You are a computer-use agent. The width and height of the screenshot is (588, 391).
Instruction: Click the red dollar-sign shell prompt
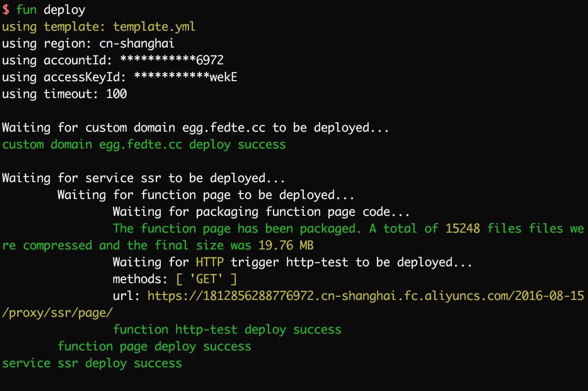point(5,10)
